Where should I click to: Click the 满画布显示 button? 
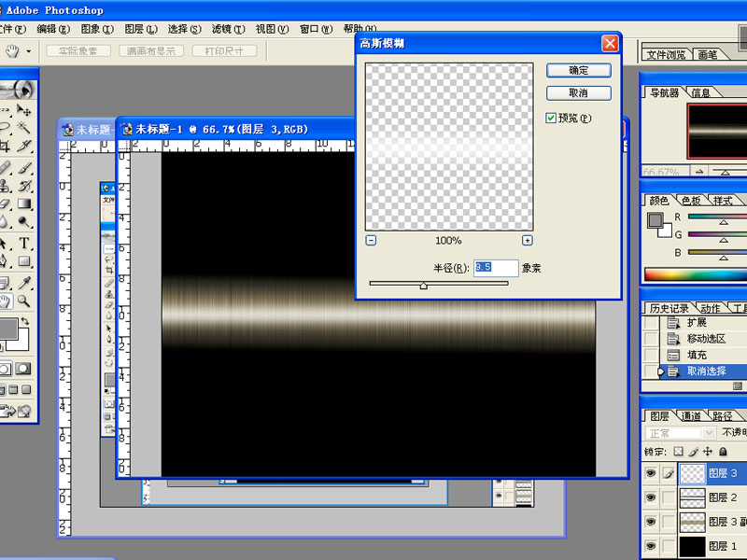[151, 51]
